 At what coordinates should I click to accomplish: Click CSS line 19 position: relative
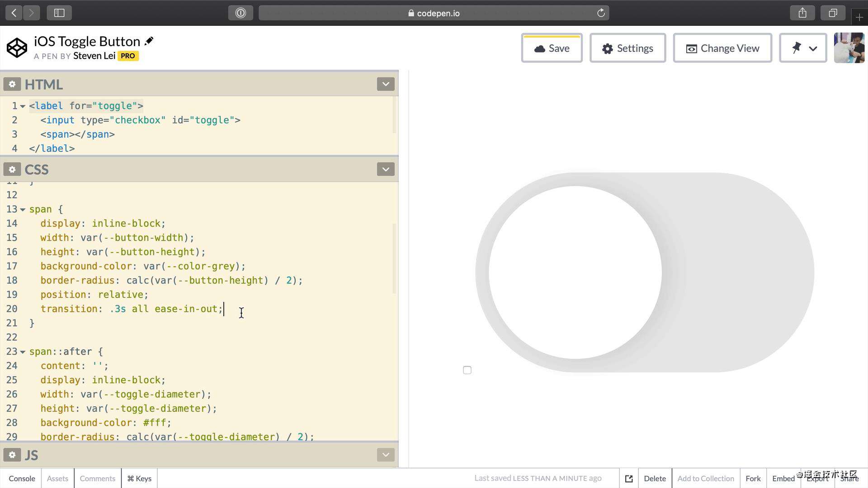pyautogui.click(x=94, y=295)
